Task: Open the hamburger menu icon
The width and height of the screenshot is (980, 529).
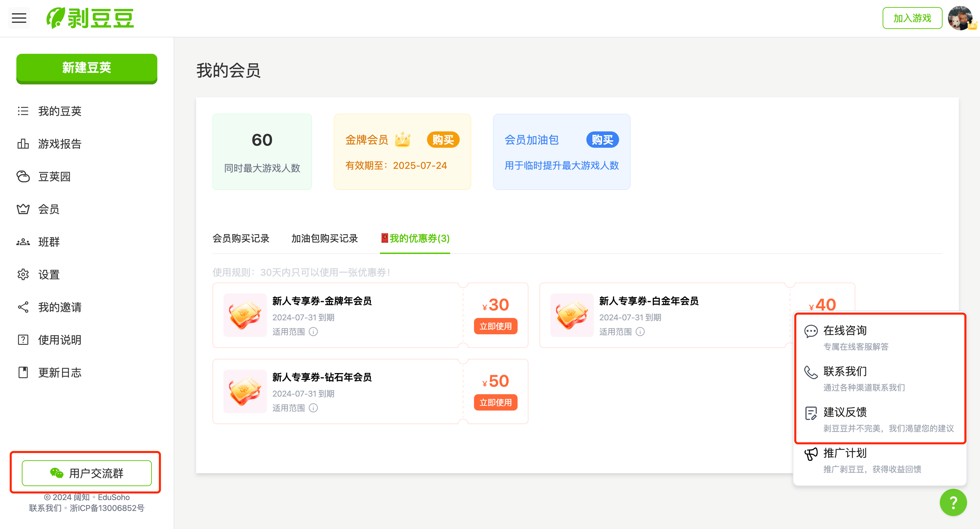Action: click(x=19, y=18)
